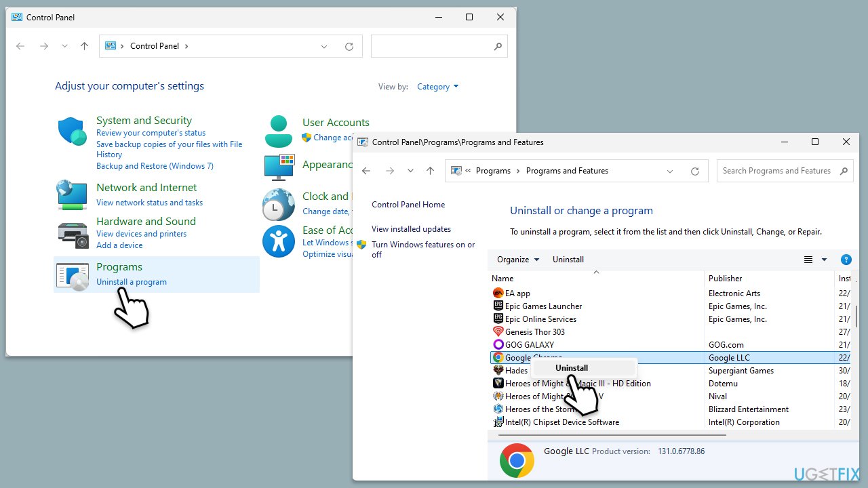868x488 pixels.
Task: Click the Programs category icon
Action: (73, 277)
